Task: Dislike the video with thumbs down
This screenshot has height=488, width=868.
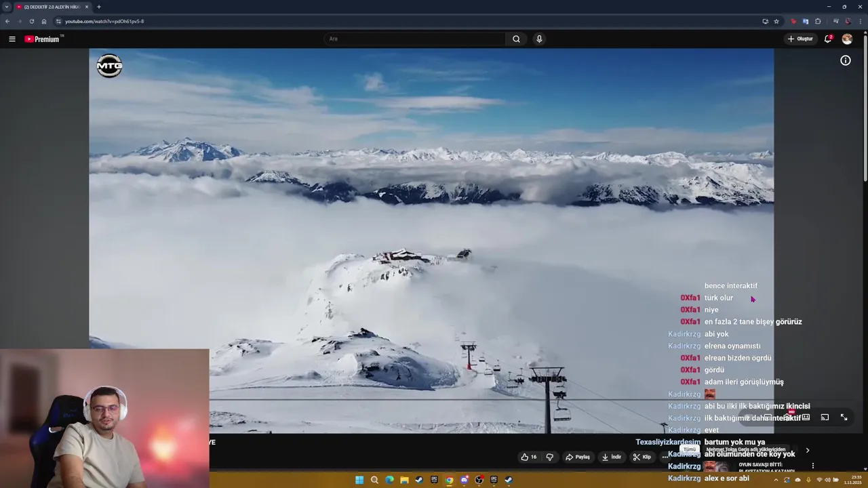Action: pyautogui.click(x=550, y=457)
